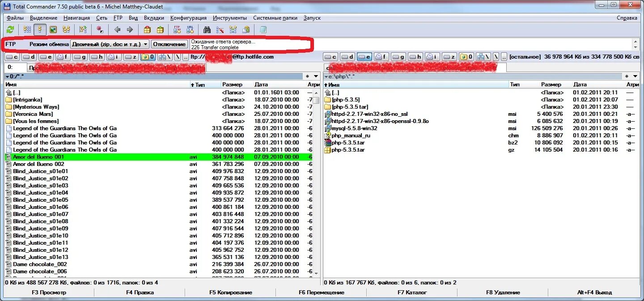Click the copy file names clipboard icon
Viewport: 644px width, 301px height.
point(246,30)
